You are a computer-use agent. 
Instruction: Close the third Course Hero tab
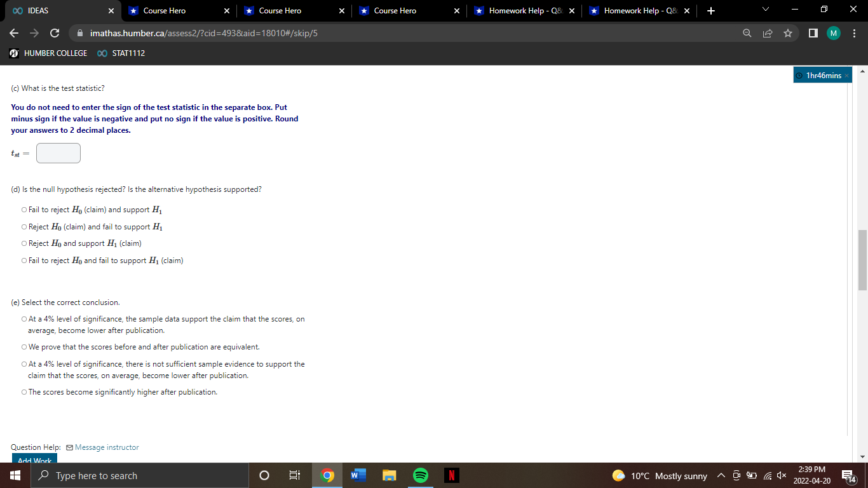[x=457, y=11]
